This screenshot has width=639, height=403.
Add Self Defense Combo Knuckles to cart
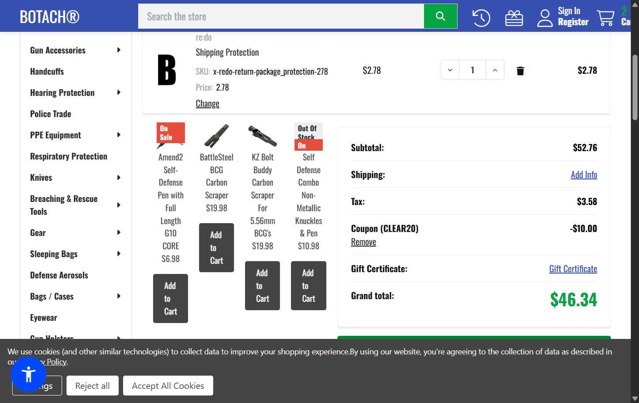(x=308, y=286)
